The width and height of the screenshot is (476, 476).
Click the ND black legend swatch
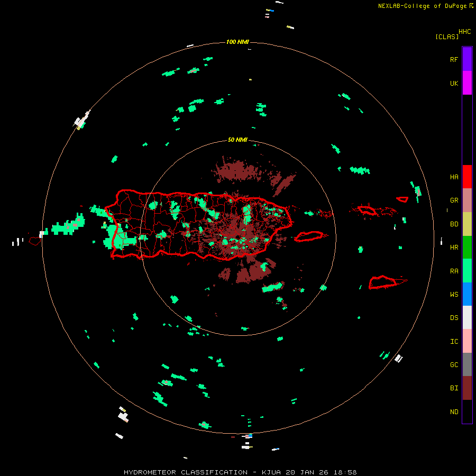[x=467, y=411]
